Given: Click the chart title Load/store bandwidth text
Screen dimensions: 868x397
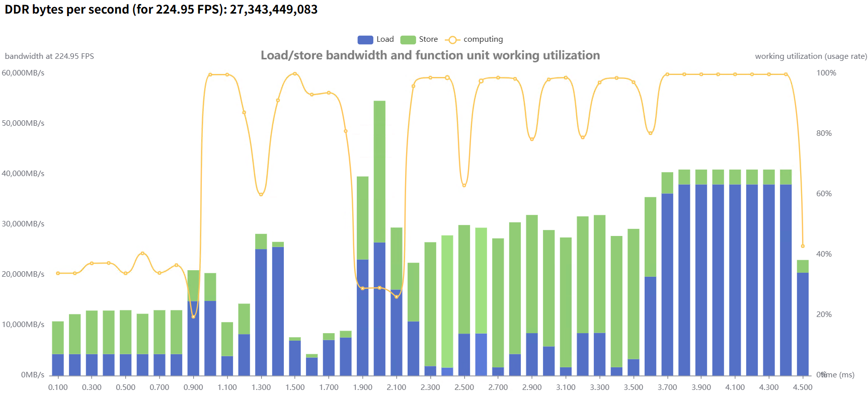Looking at the screenshot, I should 430,55.
